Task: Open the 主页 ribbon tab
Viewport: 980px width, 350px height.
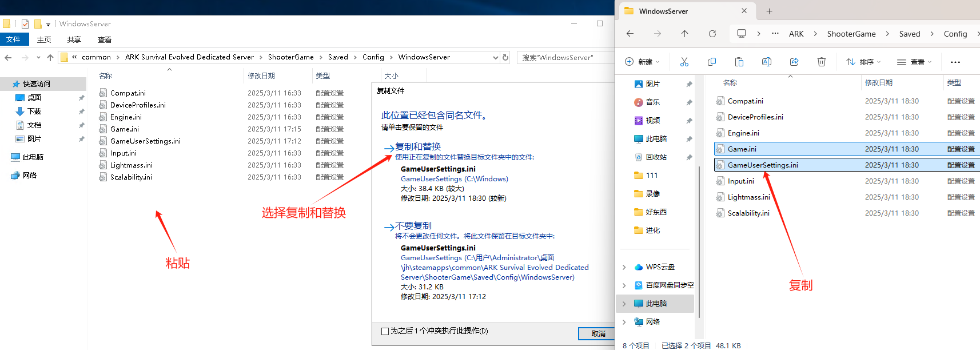Action: 44,39
